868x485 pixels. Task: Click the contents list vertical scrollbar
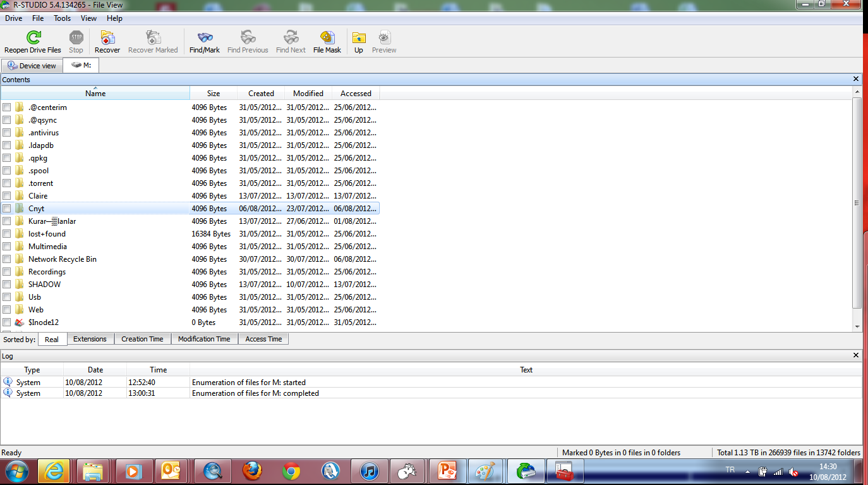tap(857, 202)
